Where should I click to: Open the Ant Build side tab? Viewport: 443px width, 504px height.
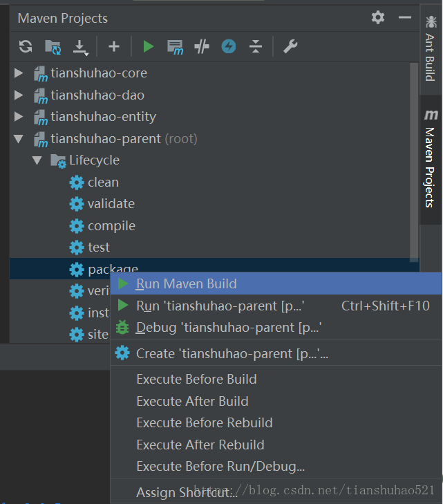(431, 49)
